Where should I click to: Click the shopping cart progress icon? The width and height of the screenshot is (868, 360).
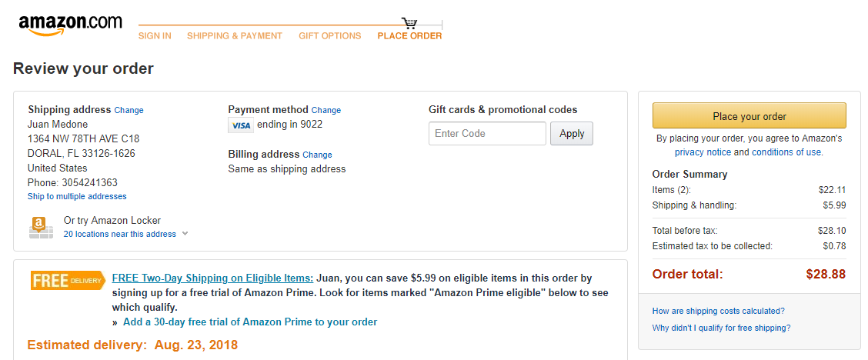pos(409,23)
